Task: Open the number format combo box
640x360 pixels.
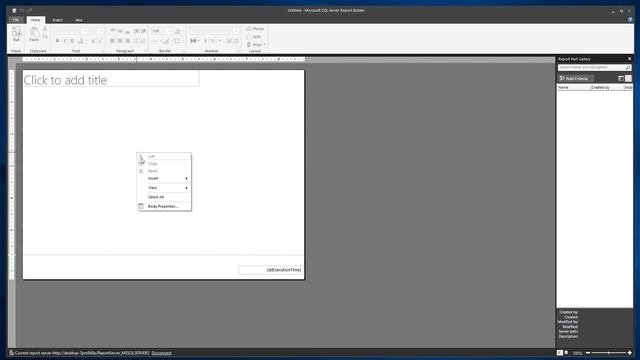Action: [x=214, y=31]
